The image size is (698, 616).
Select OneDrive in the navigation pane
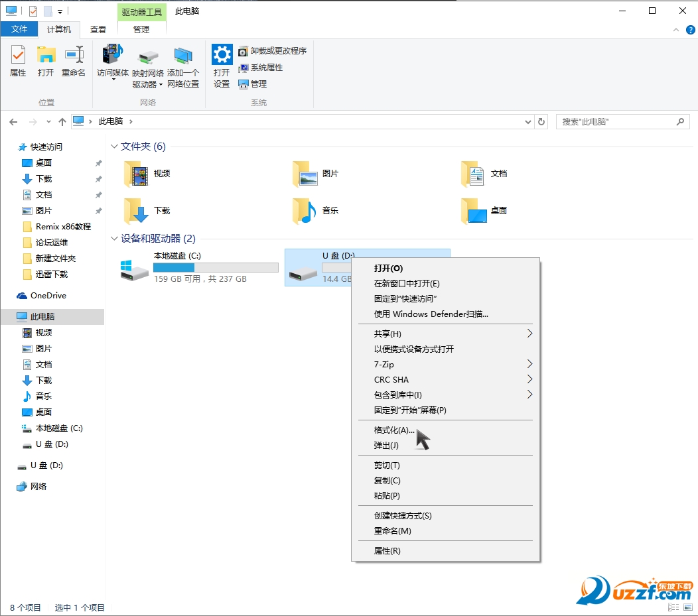48,296
